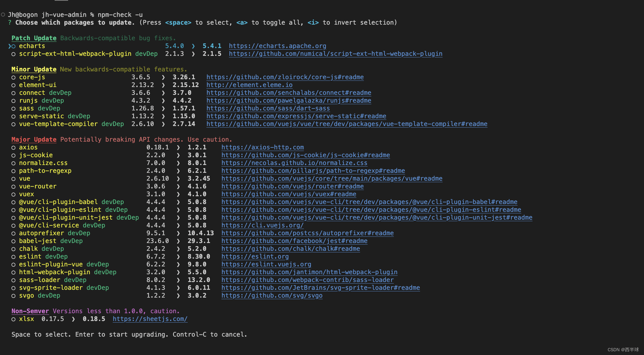The width and height of the screenshot is (644, 355).
Task: Open the js-cookie readme link
Action: click(x=305, y=155)
